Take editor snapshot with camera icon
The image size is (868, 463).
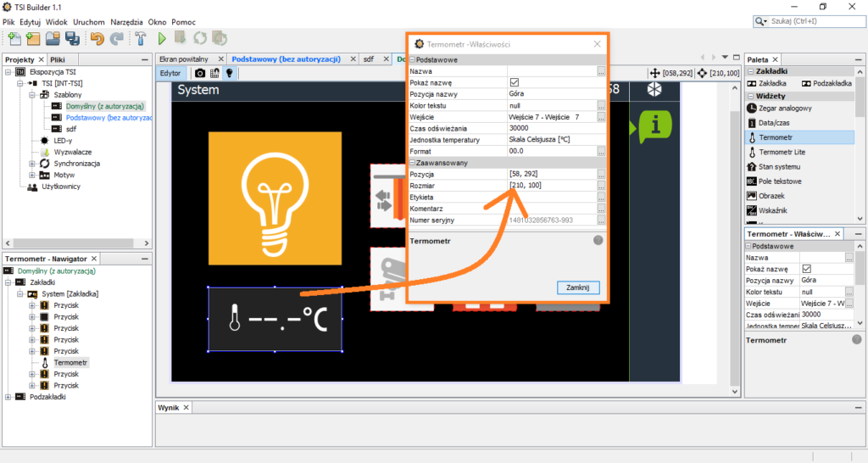200,73
